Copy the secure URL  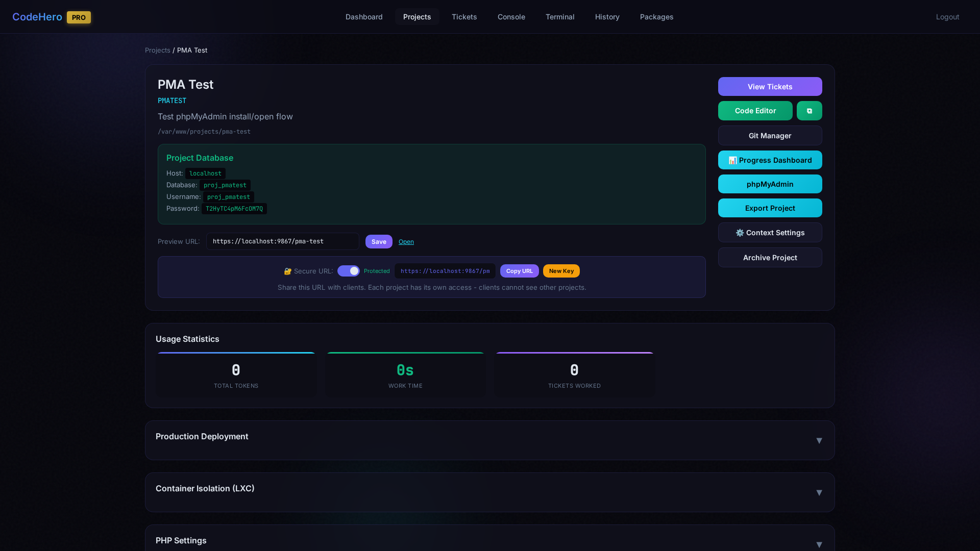[x=519, y=271]
